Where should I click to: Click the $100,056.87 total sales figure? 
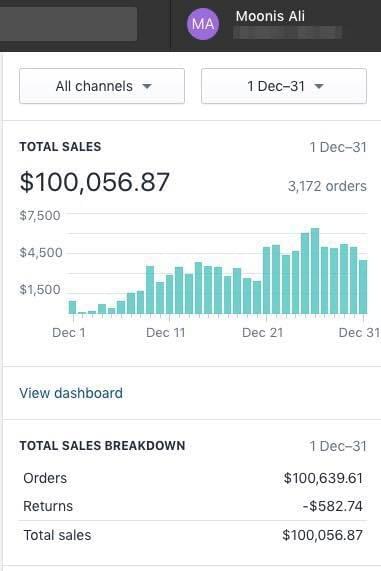pos(95,182)
